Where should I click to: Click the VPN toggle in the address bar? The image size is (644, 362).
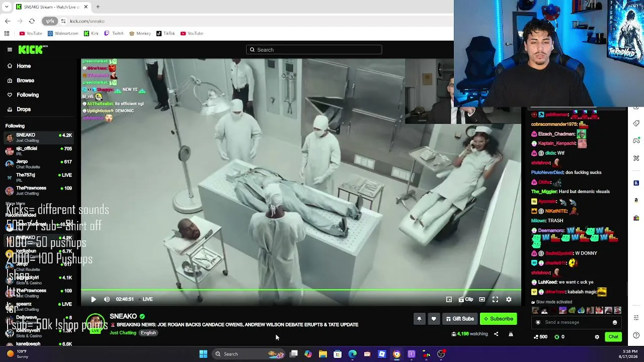click(50, 21)
